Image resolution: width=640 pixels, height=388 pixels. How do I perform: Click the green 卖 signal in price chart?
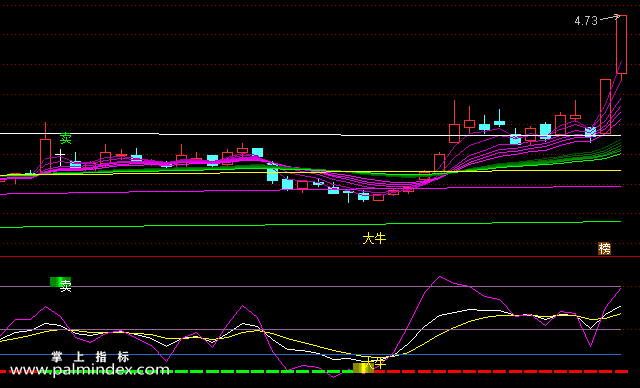coord(65,139)
